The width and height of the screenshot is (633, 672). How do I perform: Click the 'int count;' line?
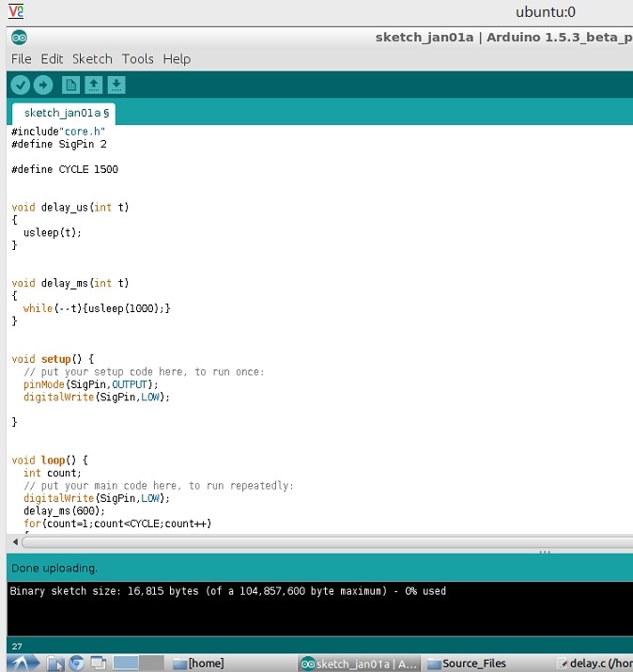53,473
